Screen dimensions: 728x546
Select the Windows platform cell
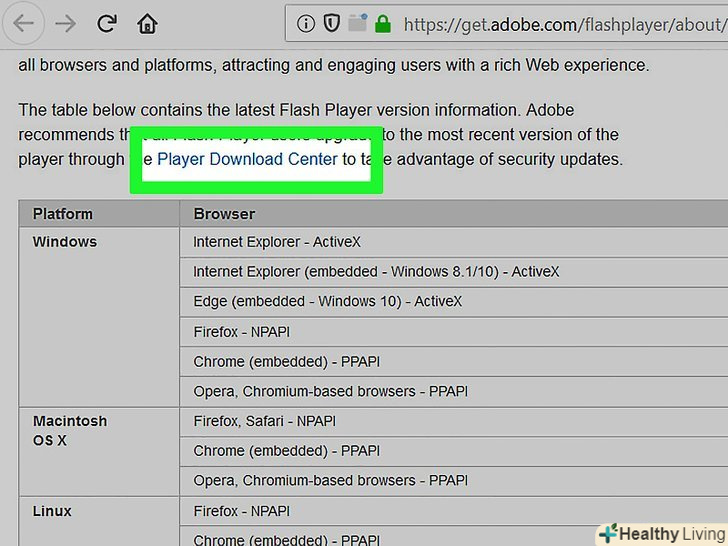[65, 242]
